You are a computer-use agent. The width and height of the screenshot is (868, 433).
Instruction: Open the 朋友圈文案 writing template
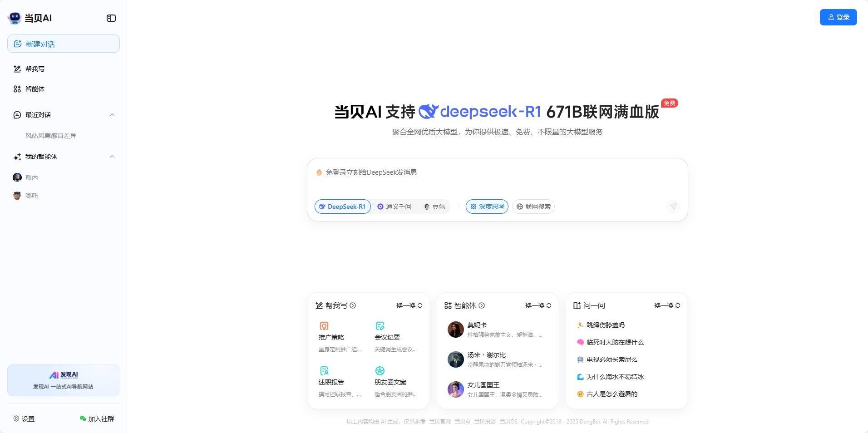pos(396,382)
